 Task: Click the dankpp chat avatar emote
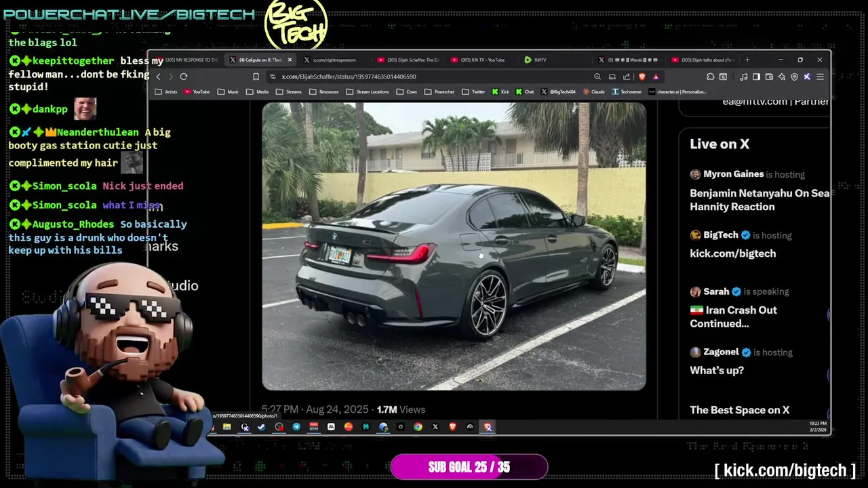click(x=85, y=108)
